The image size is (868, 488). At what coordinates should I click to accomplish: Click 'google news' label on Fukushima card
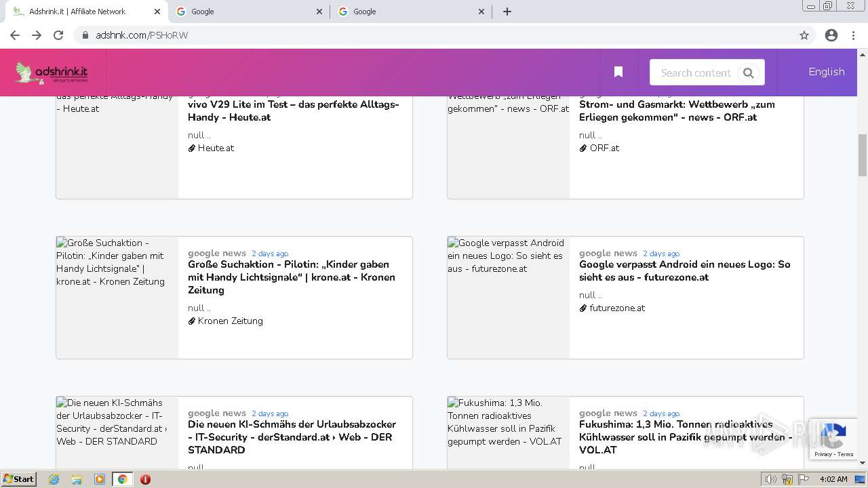608,413
